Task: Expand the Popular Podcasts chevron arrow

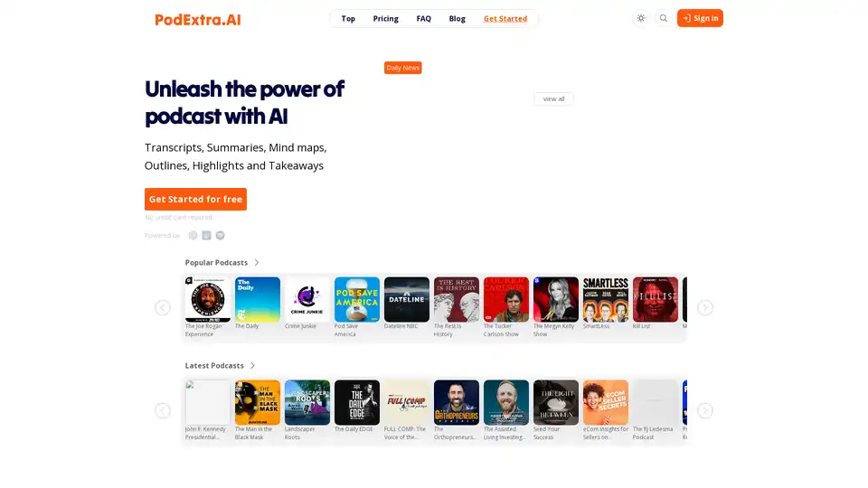Action: click(x=256, y=263)
